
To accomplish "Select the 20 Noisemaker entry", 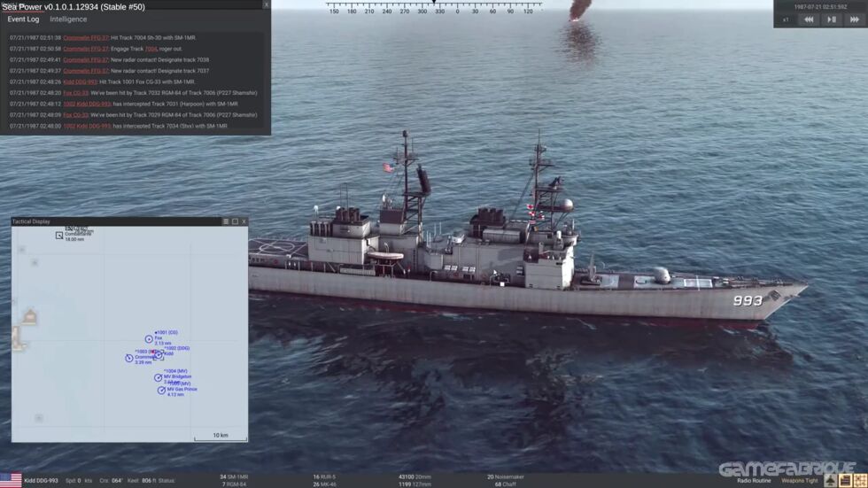I will pos(506,476).
